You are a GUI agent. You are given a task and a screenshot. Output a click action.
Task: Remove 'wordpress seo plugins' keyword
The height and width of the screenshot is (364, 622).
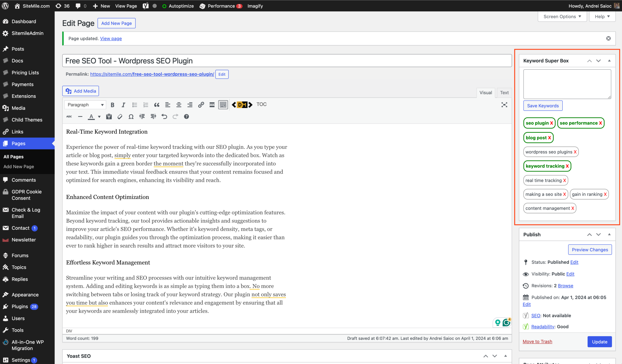coord(575,152)
